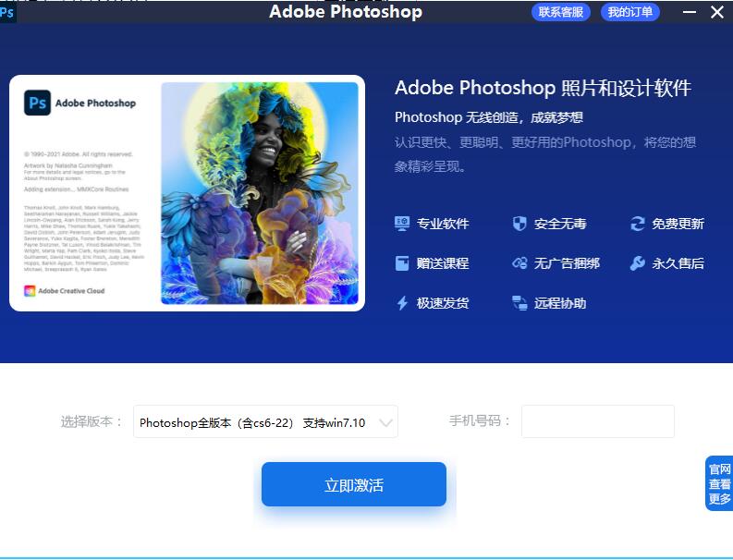The height and width of the screenshot is (560, 733).
Task: Click the 极速发货 label
Action: [443, 303]
